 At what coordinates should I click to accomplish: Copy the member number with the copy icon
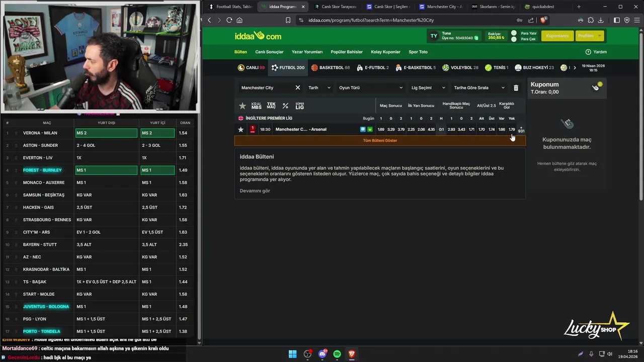[476, 38]
